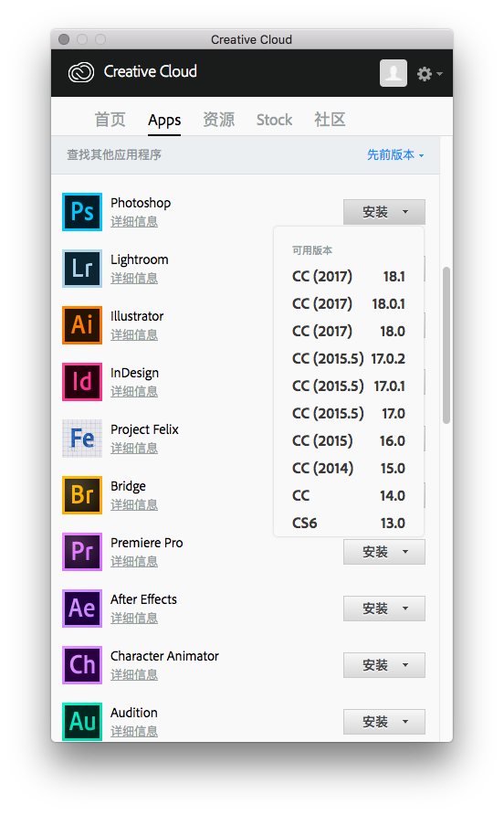The width and height of the screenshot is (504, 815).
Task: Click the Character Animator Ch icon
Action: [82, 665]
